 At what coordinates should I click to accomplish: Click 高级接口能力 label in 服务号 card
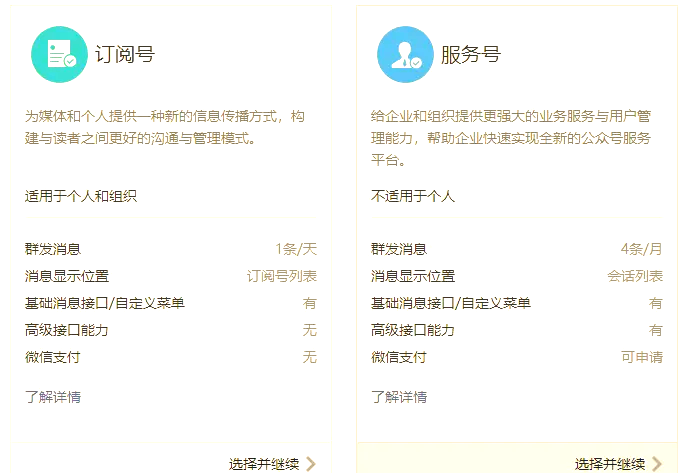pos(413,330)
